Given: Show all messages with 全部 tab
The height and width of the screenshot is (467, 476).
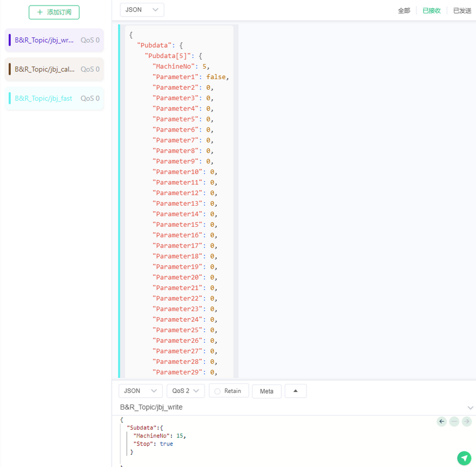Looking at the screenshot, I should tap(404, 11).
